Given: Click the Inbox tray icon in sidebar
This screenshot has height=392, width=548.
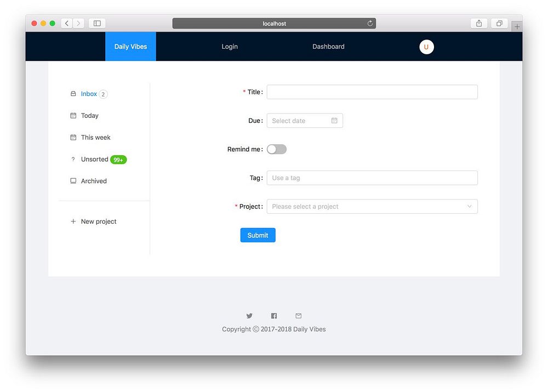Looking at the screenshot, I should pyautogui.click(x=73, y=94).
